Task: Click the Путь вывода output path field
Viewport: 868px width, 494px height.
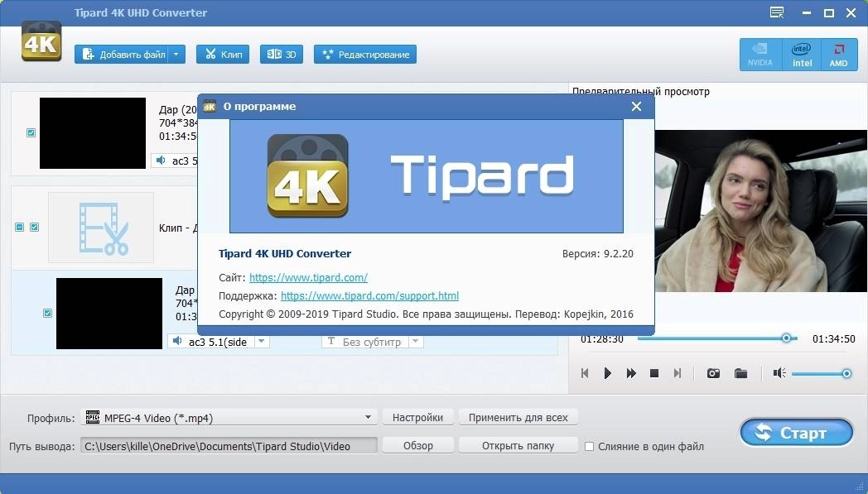Action: [x=229, y=446]
